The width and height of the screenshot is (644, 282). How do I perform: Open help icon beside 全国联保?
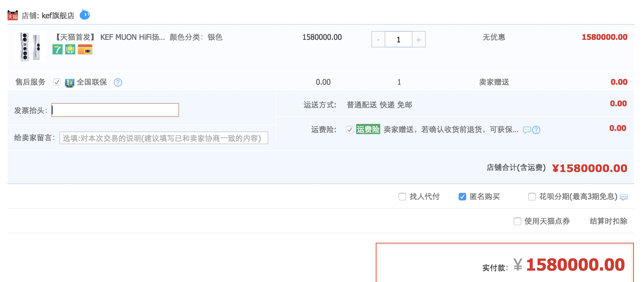click(x=118, y=83)
